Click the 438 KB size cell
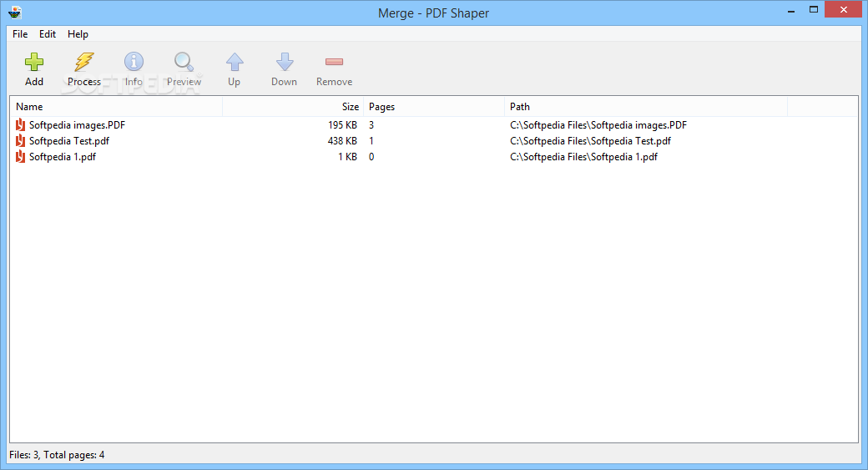Viewport: 868px width, 470px height. coord(342,140)
